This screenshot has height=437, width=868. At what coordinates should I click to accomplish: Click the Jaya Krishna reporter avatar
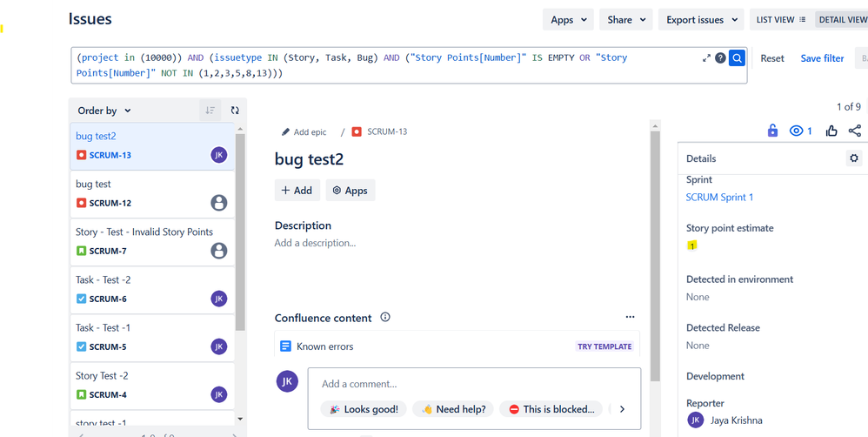pos(695,420)
